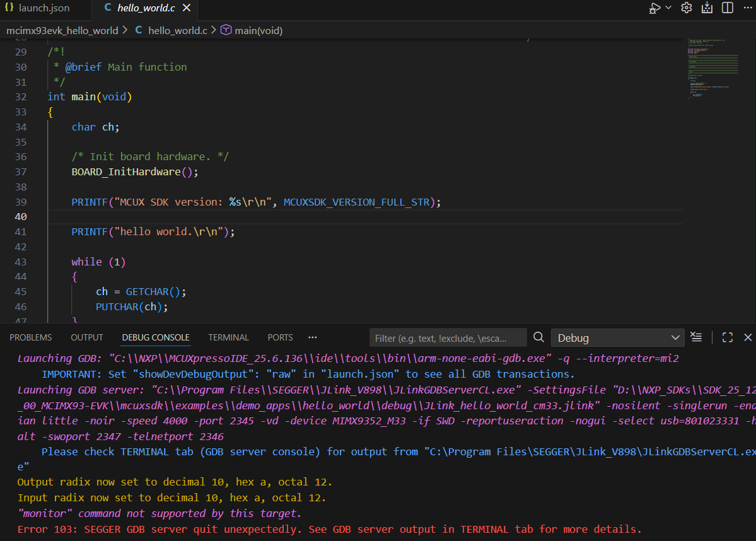Viewport: 756px width, 541px height.
Task: Open the editor More Actions ellipsis
Action: pos(748,8)
